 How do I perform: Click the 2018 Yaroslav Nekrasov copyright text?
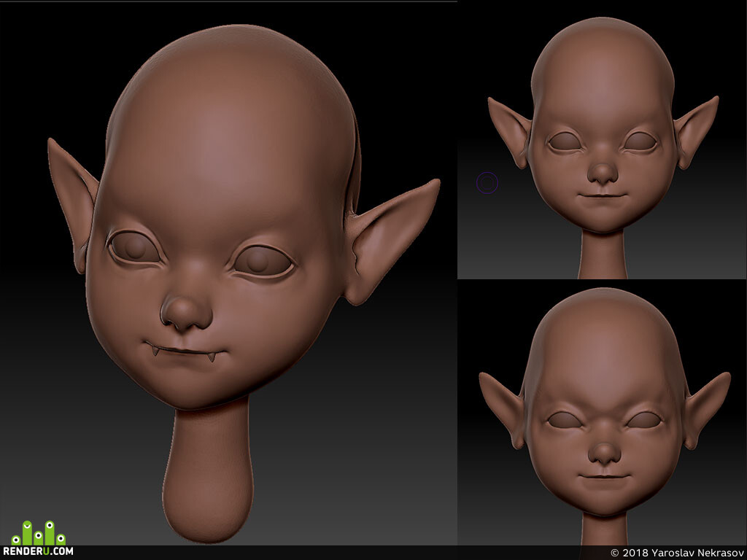(677, 553)
